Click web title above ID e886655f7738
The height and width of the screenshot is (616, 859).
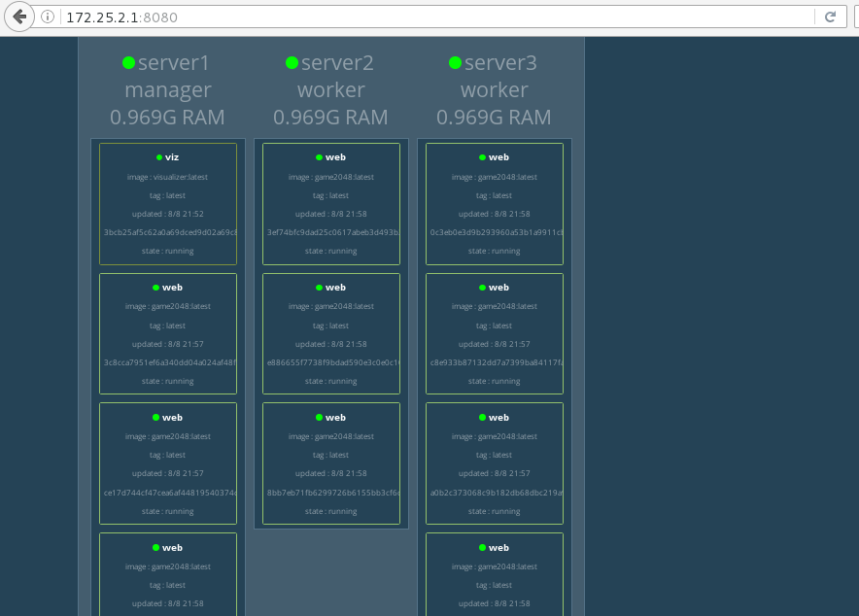(x=335, y=288)
